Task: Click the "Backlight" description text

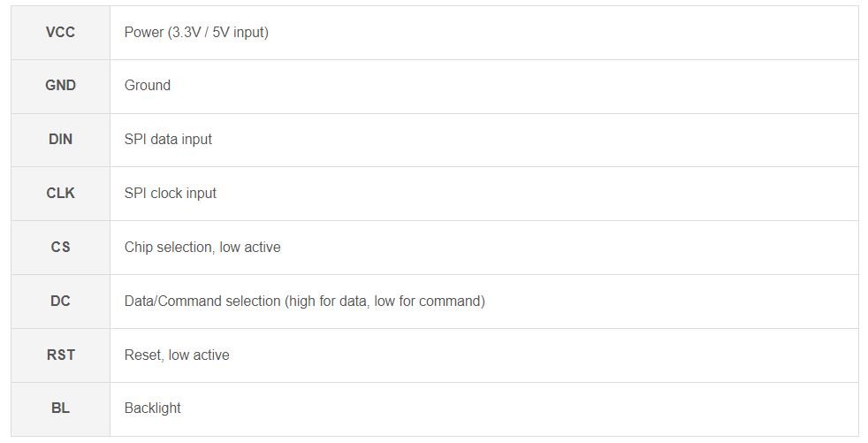Action: coord(153,409)
